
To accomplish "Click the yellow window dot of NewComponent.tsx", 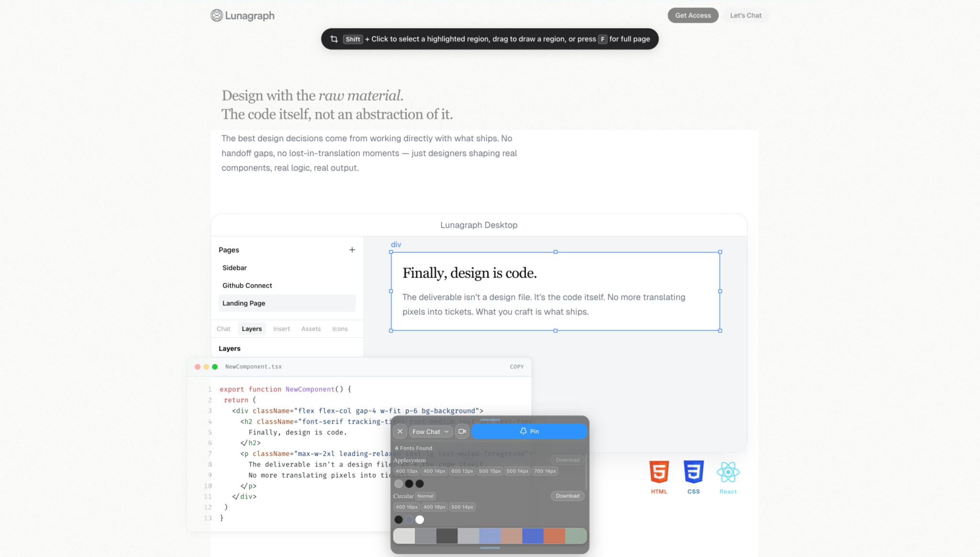I will (x=206, y=367).
